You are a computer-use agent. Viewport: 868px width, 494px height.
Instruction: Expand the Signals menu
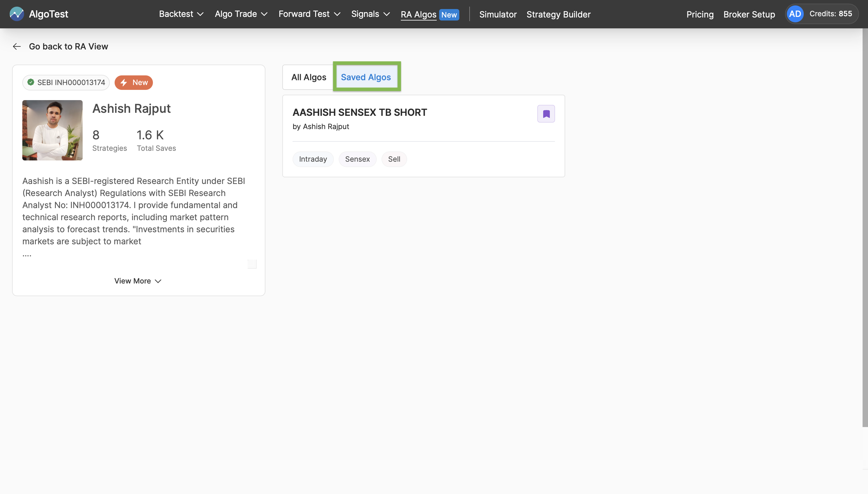click(x=370, y=14)
